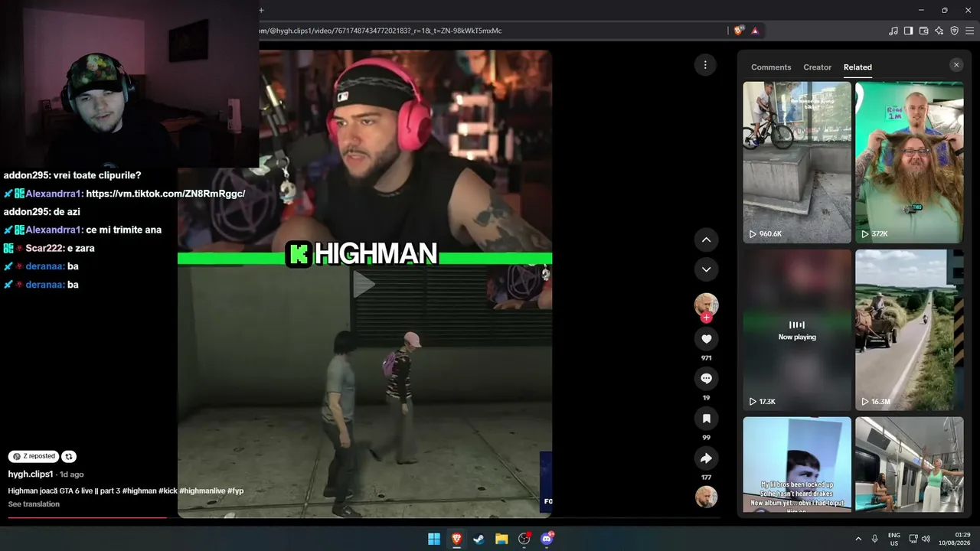Open the #kick hashtag
This screenshot has height=551, width=980.
[168, 491]
